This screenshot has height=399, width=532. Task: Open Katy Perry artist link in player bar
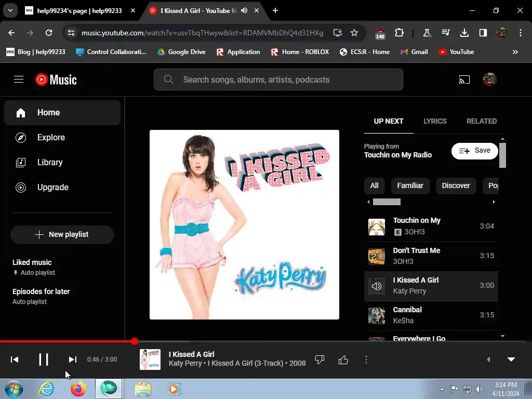(x=185, y=363)
